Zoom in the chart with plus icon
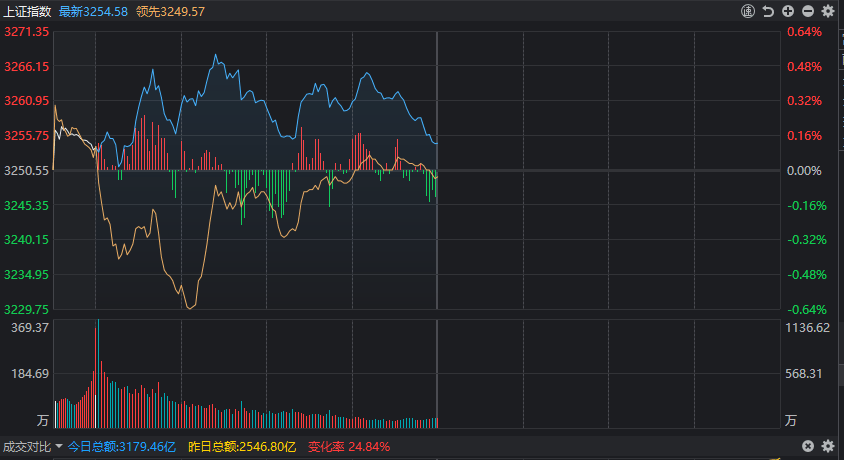Image resolution: width=844 pixels, height=460 pixels. (x=788, y=11)
